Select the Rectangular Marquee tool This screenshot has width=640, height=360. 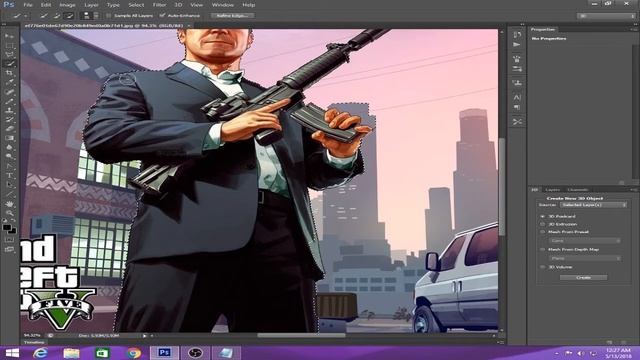click(x=9, y=45)
